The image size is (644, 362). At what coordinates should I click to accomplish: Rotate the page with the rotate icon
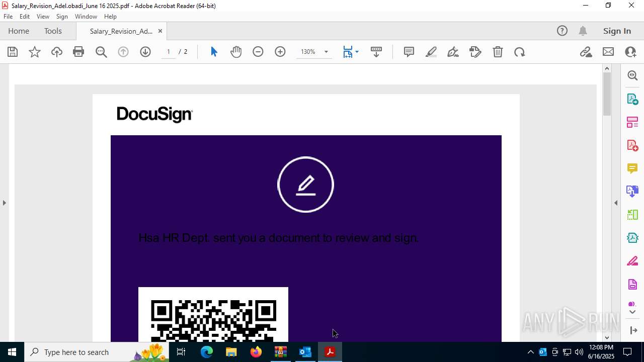(520, 52)
